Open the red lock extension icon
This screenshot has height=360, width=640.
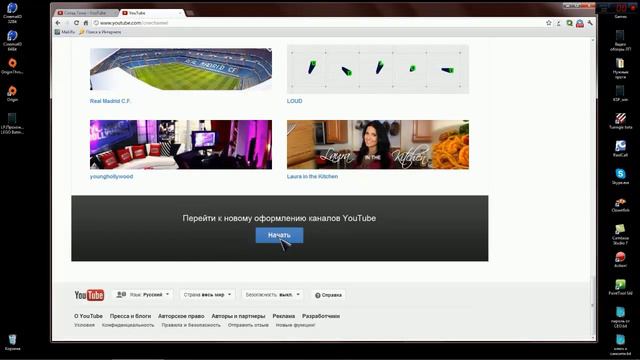(x=580, y=23)
